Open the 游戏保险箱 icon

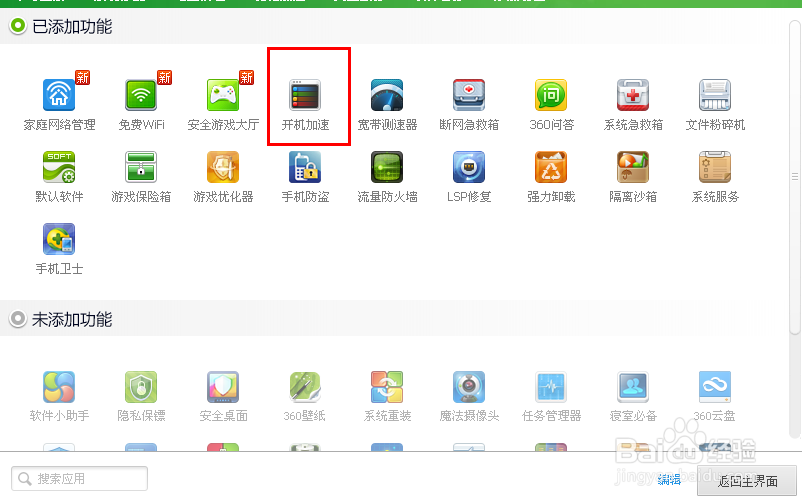(x=141, y=167)
